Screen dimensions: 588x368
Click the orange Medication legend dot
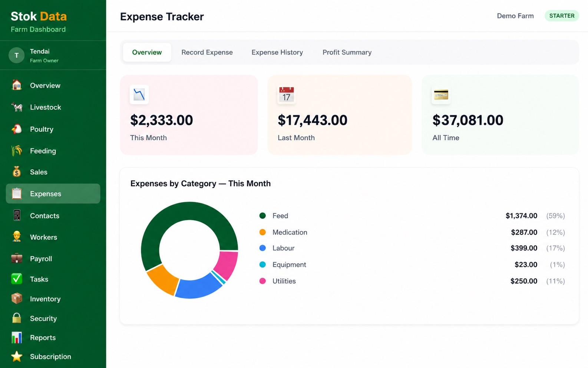point(262,232)
